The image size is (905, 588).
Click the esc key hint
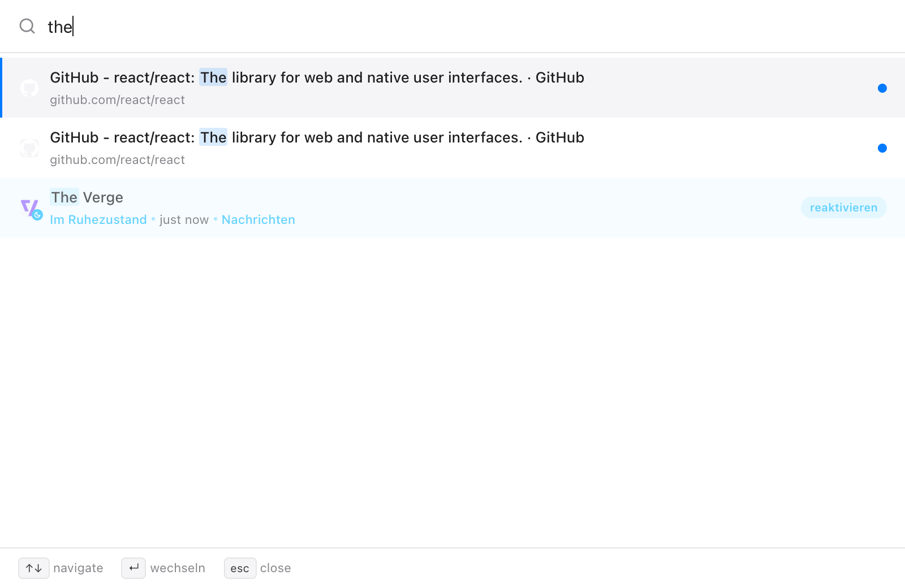[x=240, y=568]
